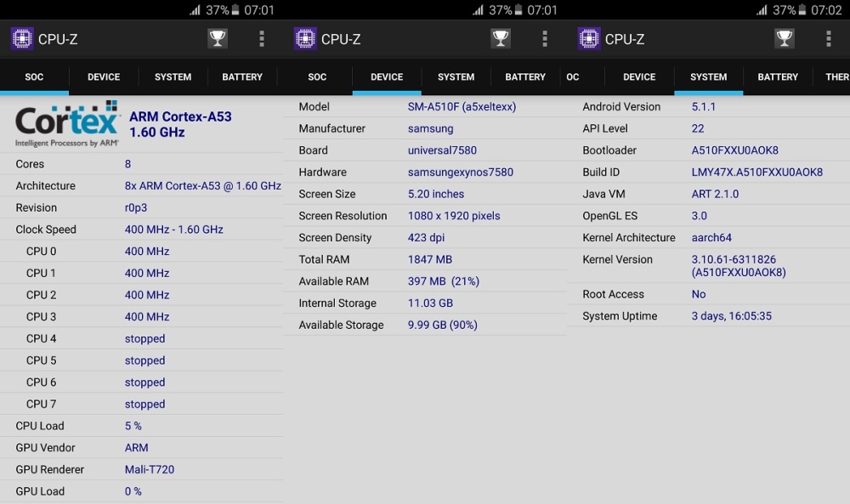This screenshot has width=850, height=504.
Task: Tap trophy icon in middle CPU-Z panel
Action: (501, 38)
